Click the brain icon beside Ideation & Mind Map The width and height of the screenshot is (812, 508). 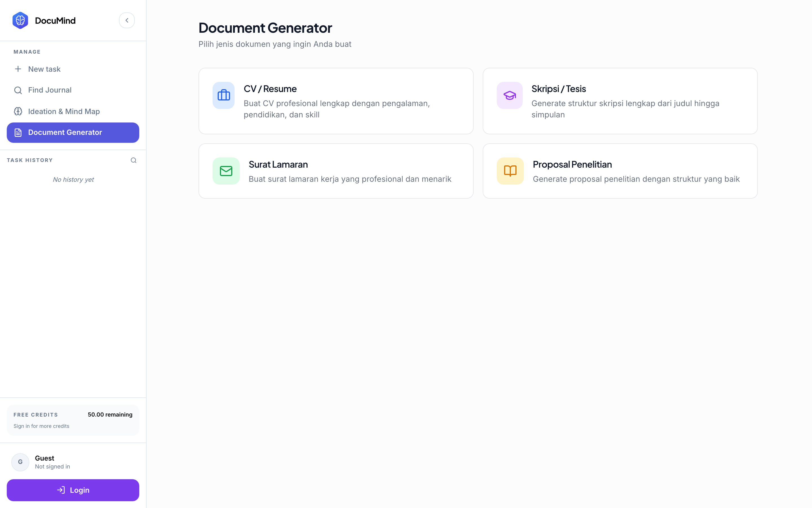click(x=18, y=111)
